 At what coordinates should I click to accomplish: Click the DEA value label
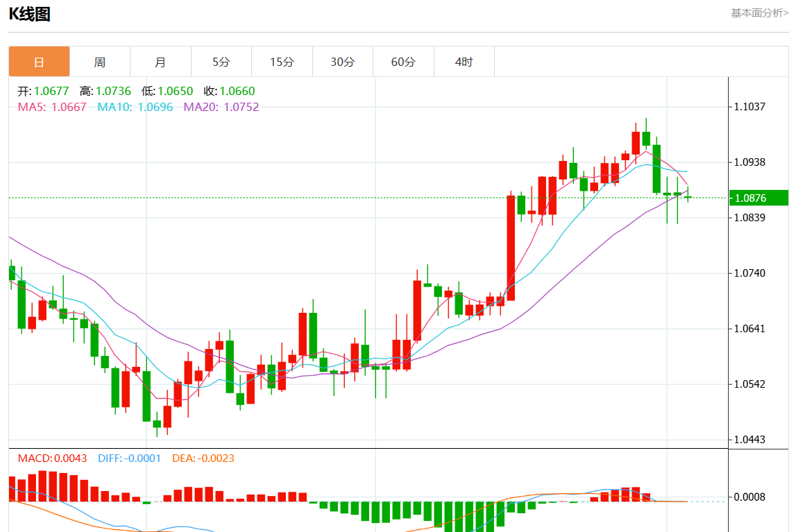[x=203, y=458]
